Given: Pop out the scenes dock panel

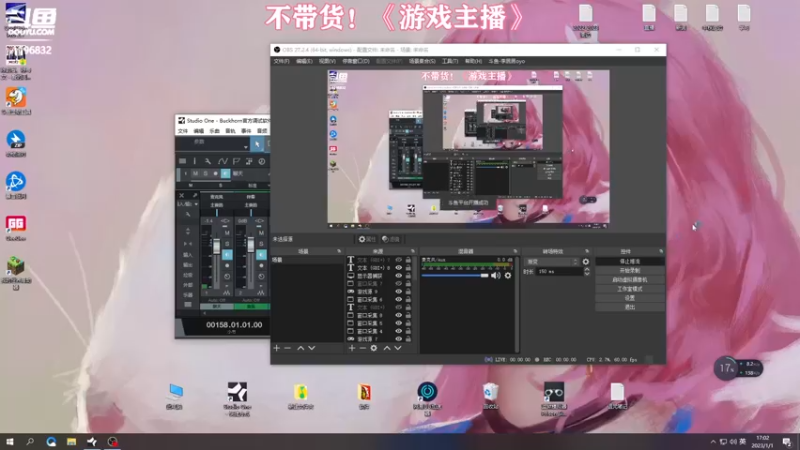Looking at the screenshot, I should [339, 251].
